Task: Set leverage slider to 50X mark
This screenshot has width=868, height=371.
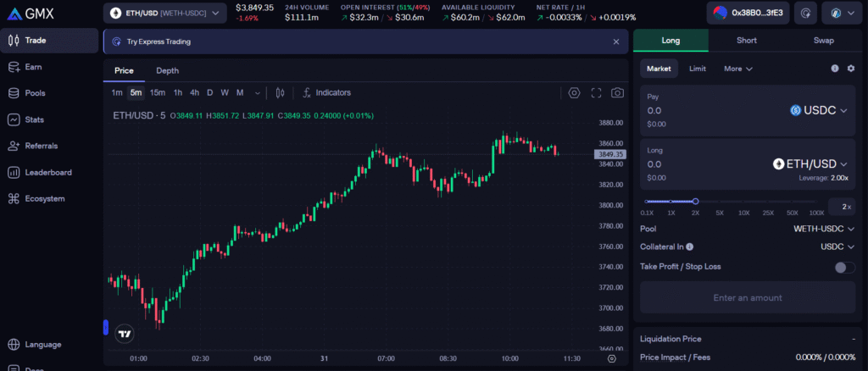Action: [793, 213]
